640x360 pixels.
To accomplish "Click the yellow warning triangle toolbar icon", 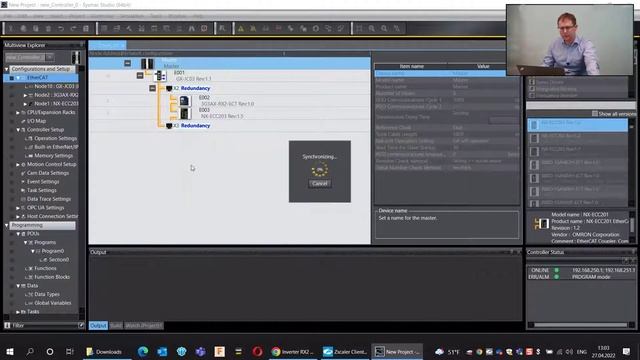I will click(x=241, y=29).
